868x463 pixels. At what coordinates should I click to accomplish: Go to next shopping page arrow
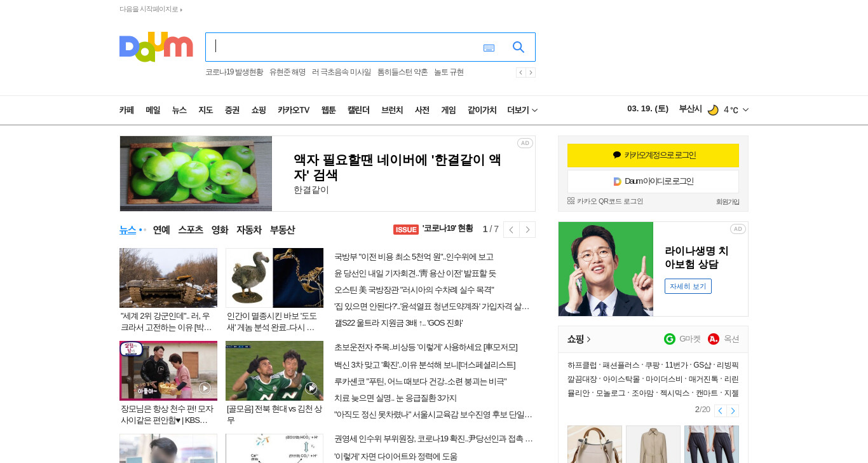(733, 411)
